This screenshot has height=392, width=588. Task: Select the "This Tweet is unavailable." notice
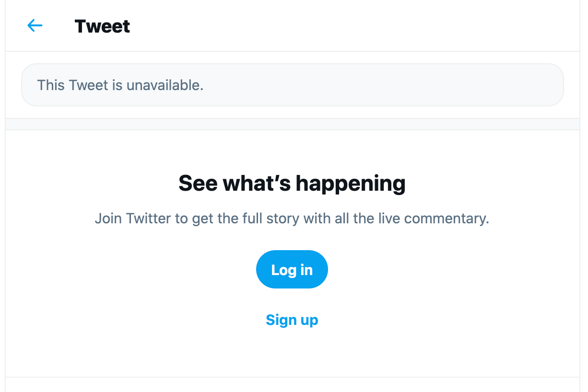(120, 85)
